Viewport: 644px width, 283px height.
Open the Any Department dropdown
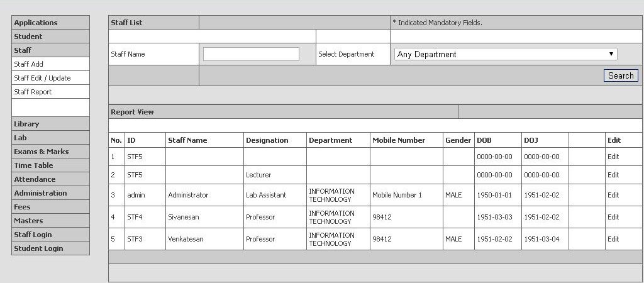tap(506, 54)
